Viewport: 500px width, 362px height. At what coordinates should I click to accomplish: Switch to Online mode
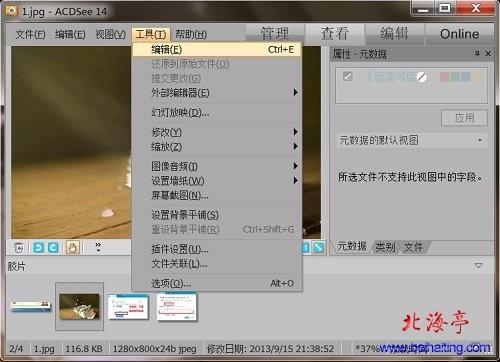459,34
